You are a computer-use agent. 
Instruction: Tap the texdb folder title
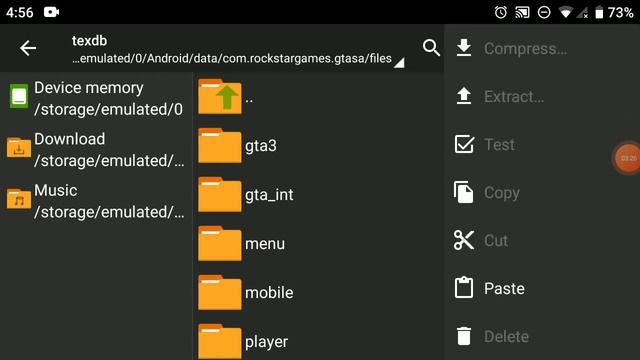[89, 41]
